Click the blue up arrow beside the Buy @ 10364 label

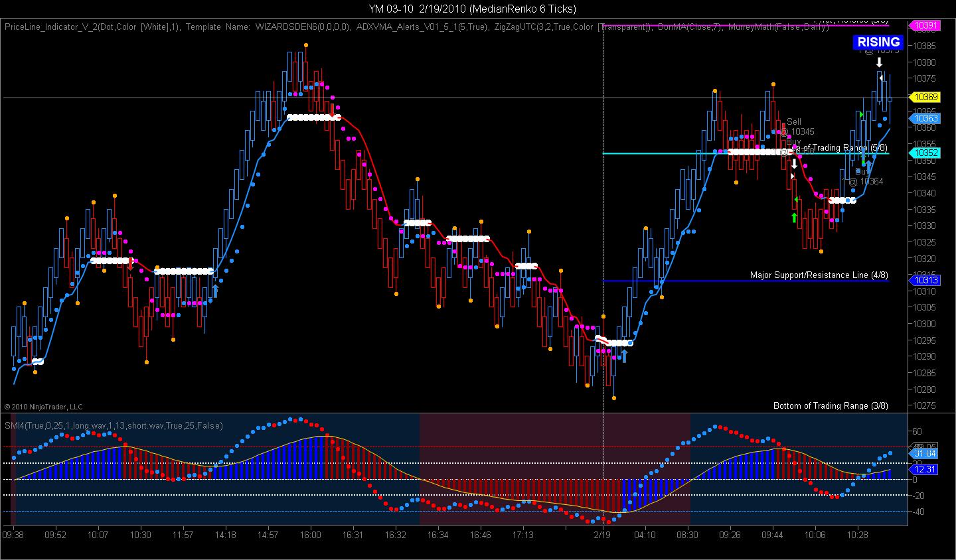868,165
